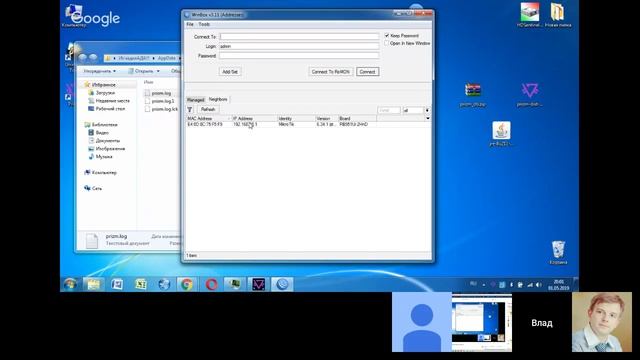Show hidden system tray icons arrow
The width and height of the screenshot is (640, 360).
click(484, 284)
